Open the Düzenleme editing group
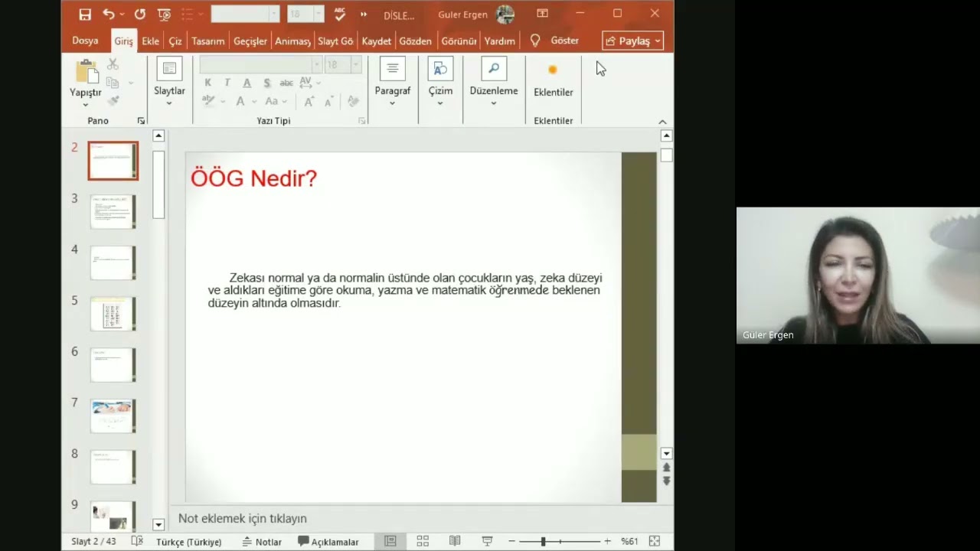 click(x=494, y=82)
